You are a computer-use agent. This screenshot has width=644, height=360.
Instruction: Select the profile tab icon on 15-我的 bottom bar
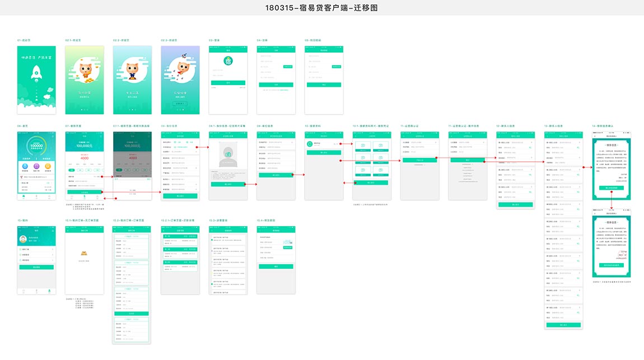coord(48,291)
